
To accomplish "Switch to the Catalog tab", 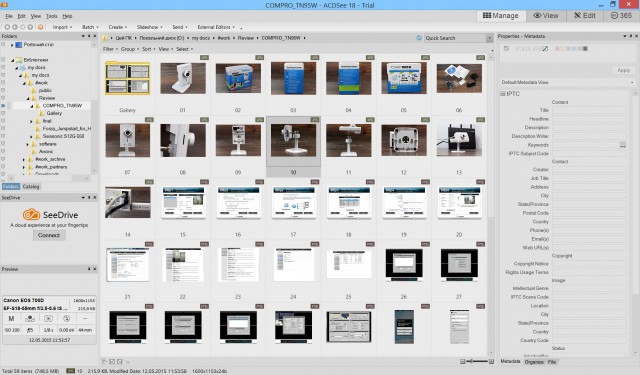I will pos(31,186).
